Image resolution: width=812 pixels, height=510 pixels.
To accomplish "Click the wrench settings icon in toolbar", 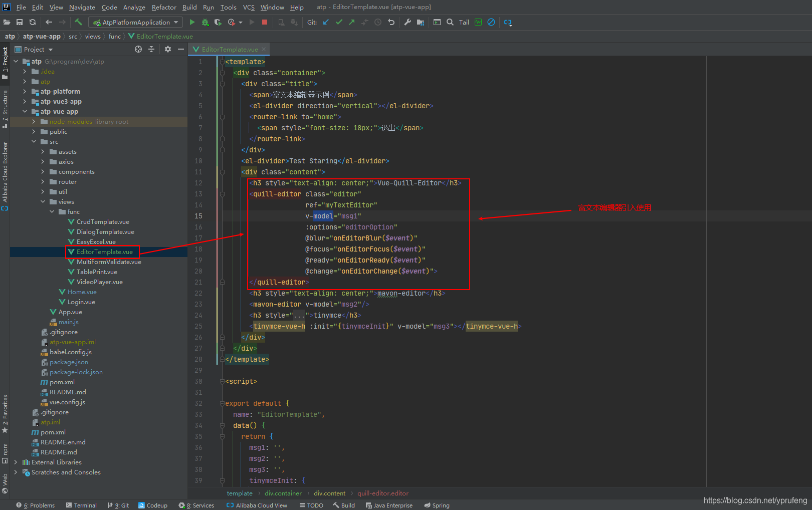I will click(407, 22).
